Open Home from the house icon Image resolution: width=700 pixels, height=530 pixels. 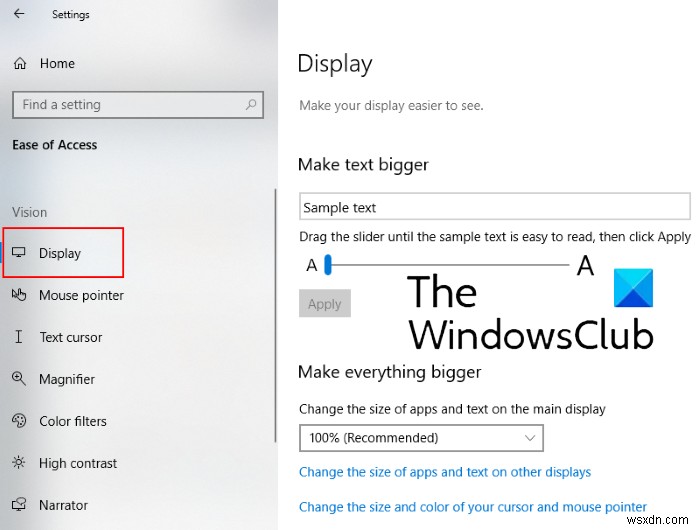20,63
